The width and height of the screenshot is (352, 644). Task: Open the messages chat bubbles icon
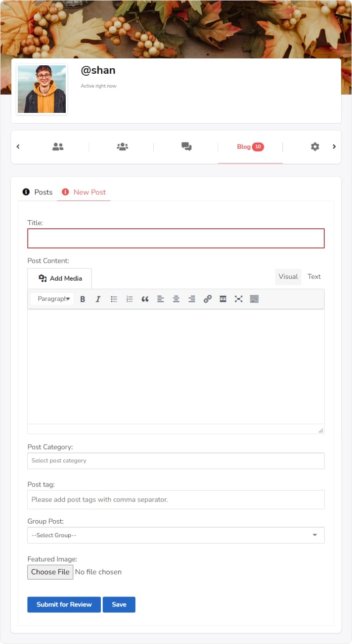(x=186, y=147)
